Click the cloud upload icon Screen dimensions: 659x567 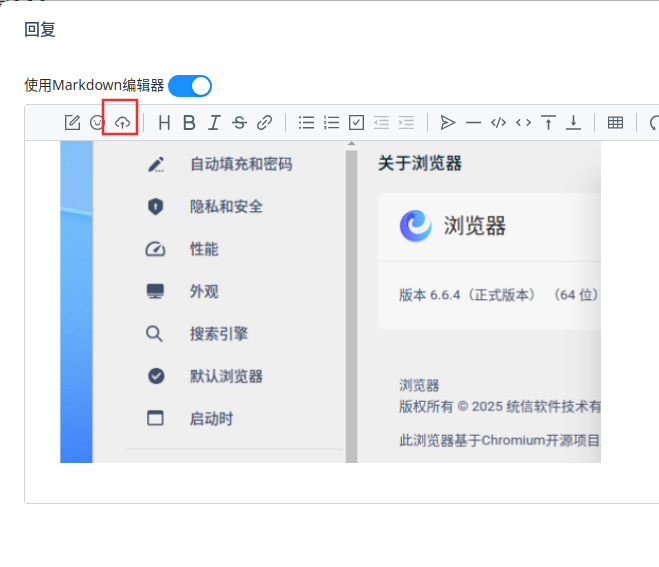122,123
